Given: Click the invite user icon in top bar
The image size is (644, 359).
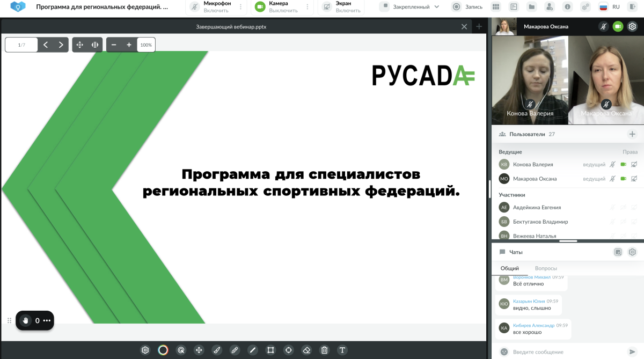Looking at the screenshot, I should pos(550,7).
